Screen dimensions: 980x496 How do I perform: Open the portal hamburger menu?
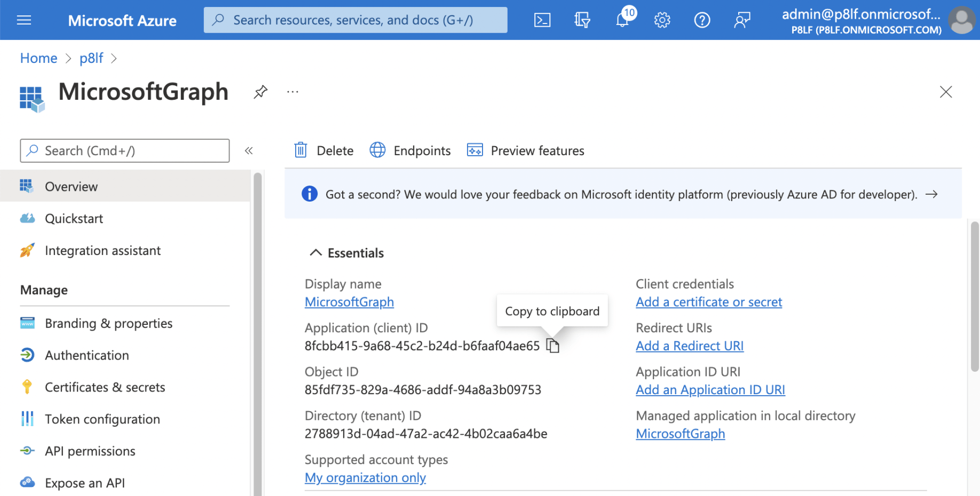pos(24,20)
